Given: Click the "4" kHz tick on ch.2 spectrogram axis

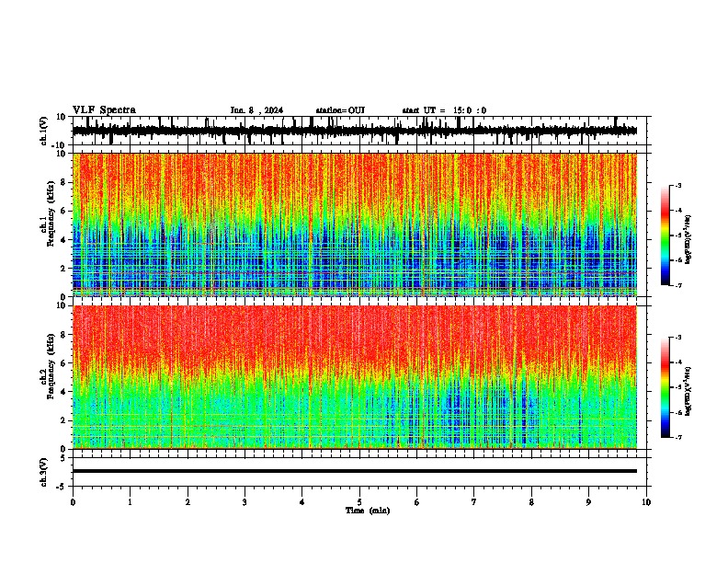Looking at the screenshot, I should pos(63,392).
